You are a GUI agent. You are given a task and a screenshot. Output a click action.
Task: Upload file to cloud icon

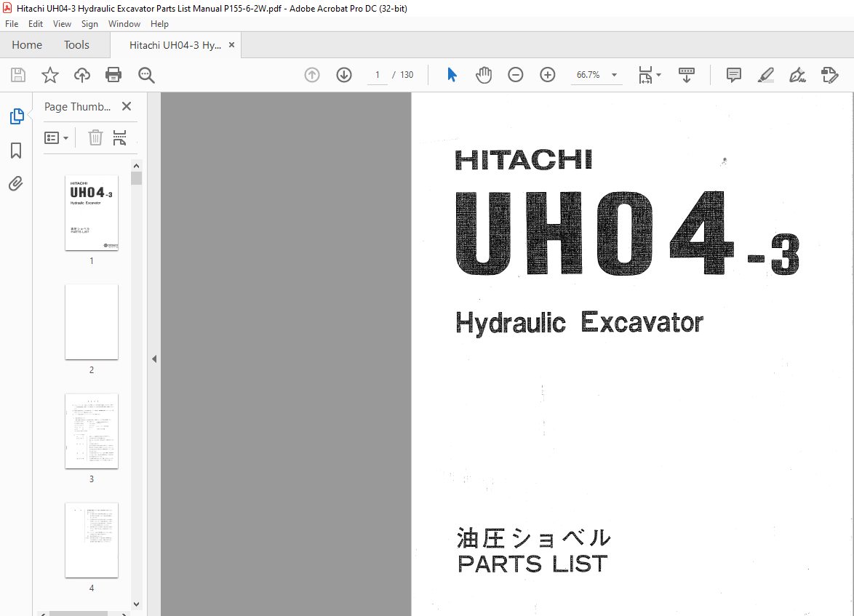(82, 75)
